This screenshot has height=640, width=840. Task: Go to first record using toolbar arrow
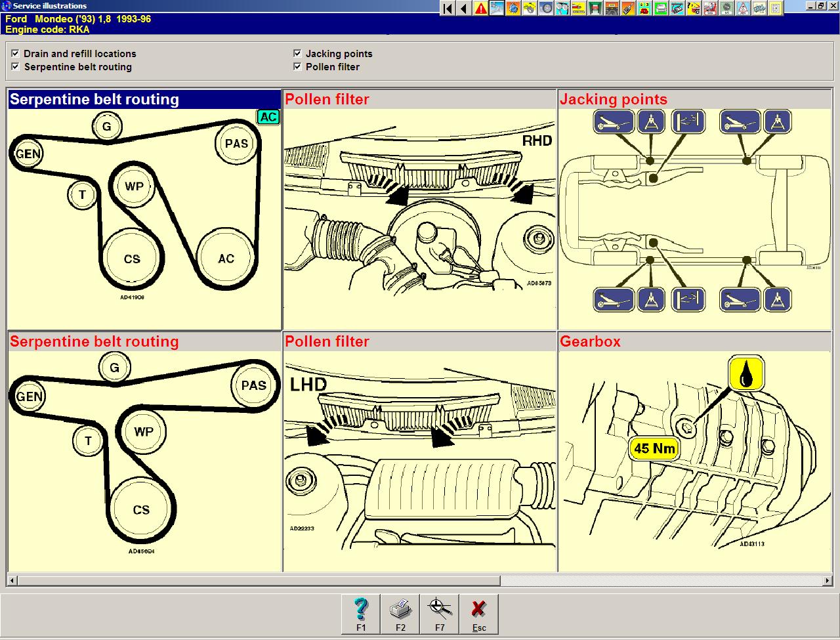pyautogui.click(x=448, y=8)
